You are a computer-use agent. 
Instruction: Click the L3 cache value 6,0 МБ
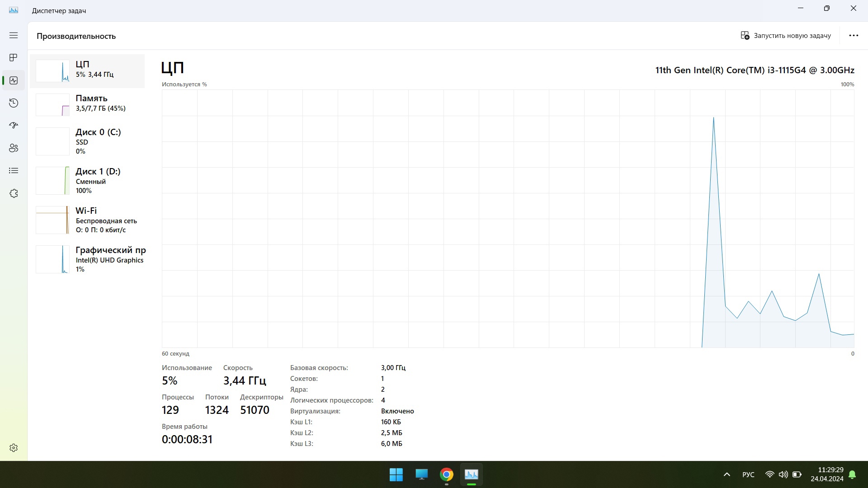(392, 444)
